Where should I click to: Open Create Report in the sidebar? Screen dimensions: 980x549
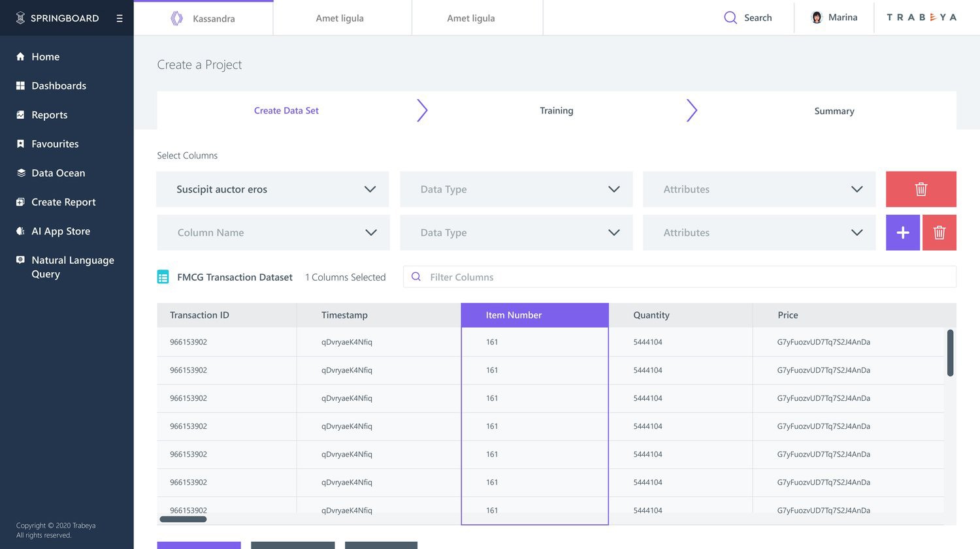point(63,202)
